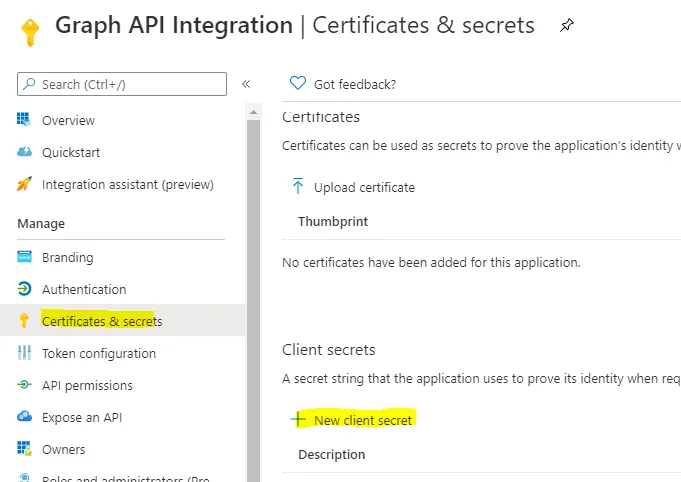Click the Client secrets heading
The height and width of the screenshot is (482, 681).
point(328,350)
